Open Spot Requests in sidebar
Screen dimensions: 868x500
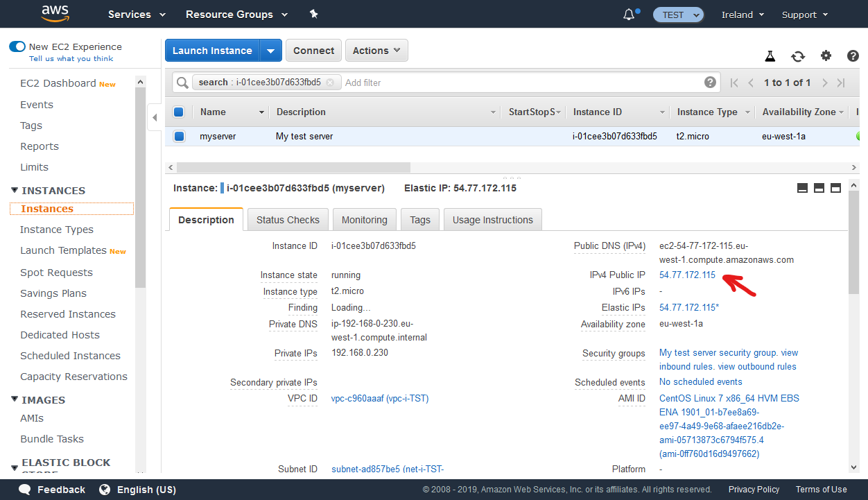(56, 273)
